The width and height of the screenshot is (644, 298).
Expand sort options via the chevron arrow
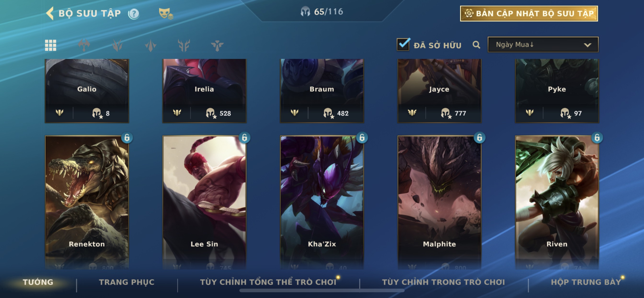click(587, 45)
